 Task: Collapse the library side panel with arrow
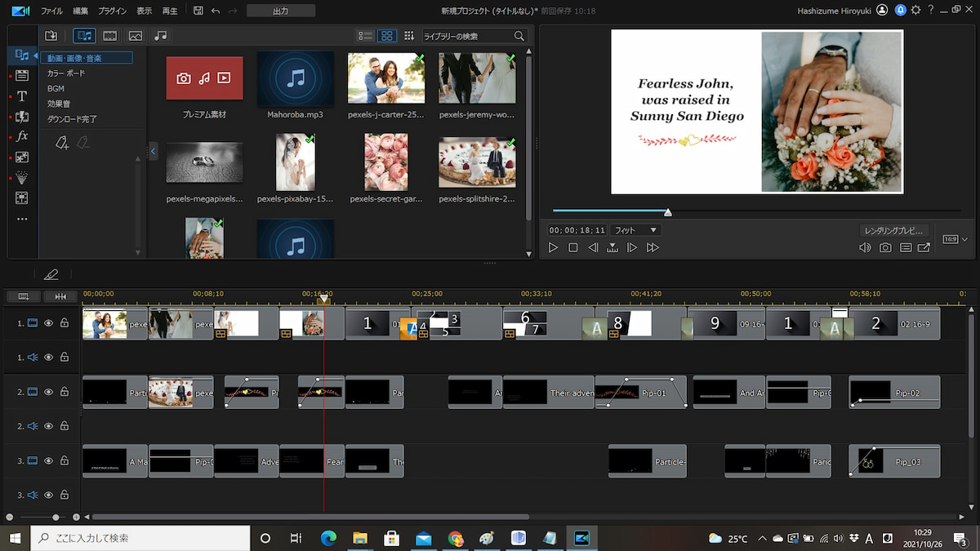(x=153, y=150)
